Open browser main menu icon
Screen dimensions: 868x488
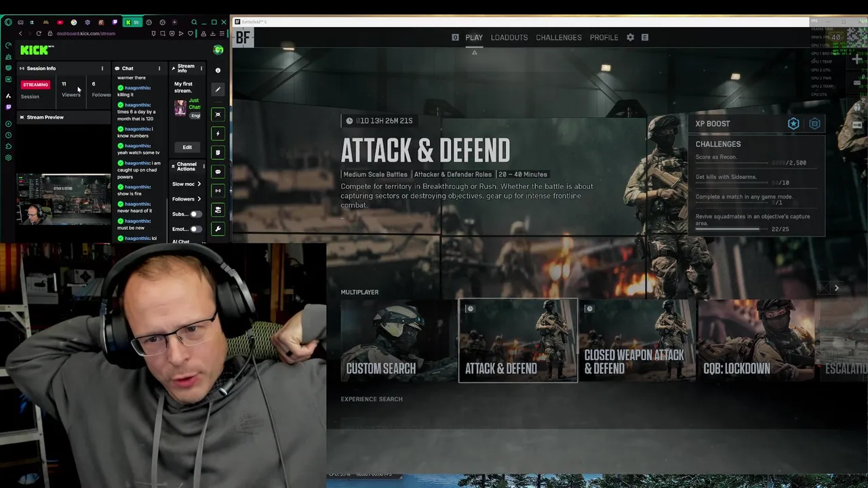click(x=221, y=33)
